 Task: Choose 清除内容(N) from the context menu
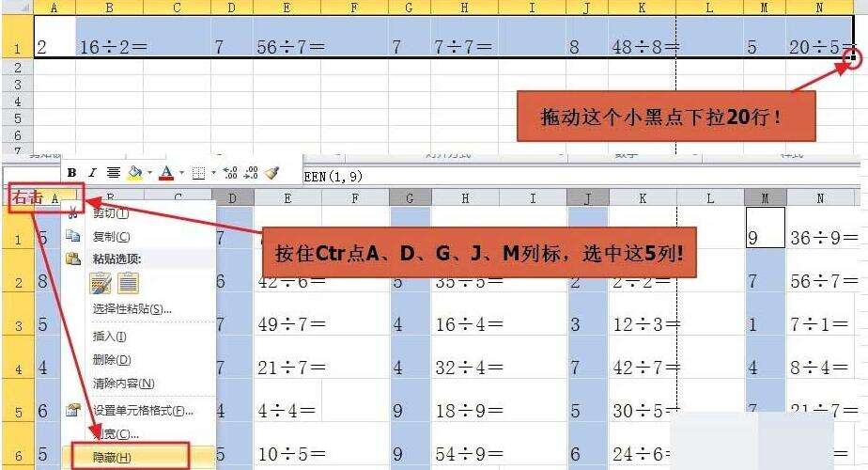click(123, 383)
